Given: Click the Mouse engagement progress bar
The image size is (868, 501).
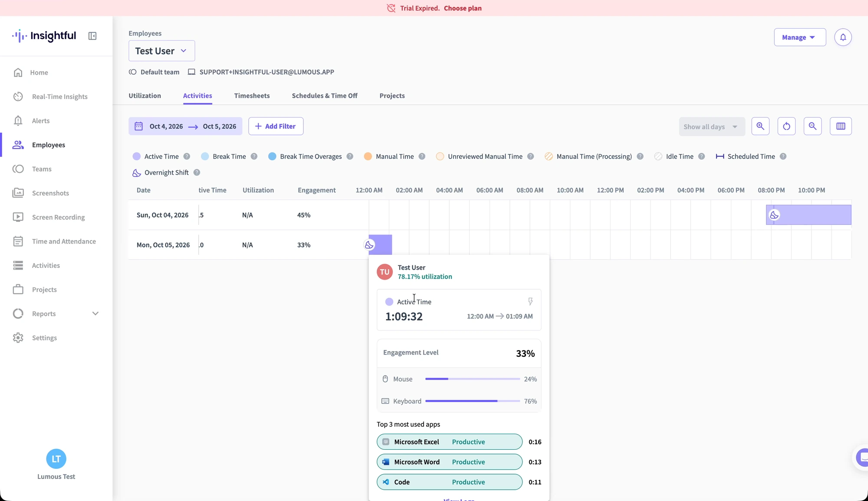Looking at the screenshot, I should pos(472,379).
